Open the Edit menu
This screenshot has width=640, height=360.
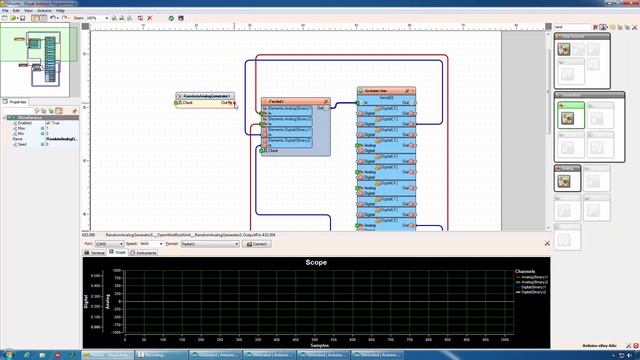16,11
